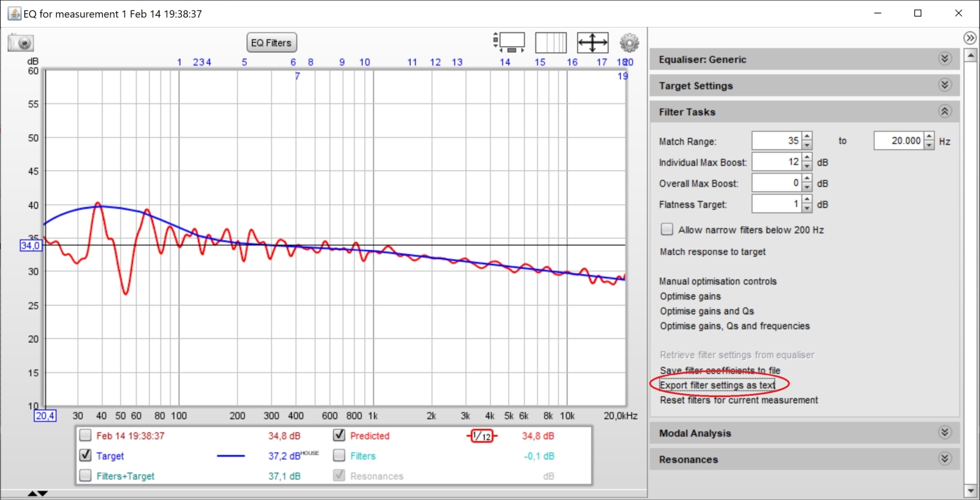
Task: Click the graph limits crosshair arrows icon
Action: pos(592,43)
